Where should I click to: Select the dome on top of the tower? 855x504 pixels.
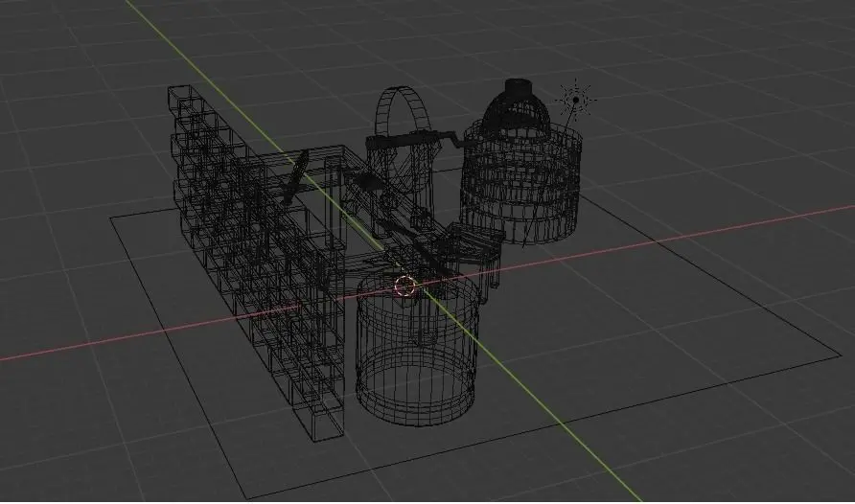point(515,106)
